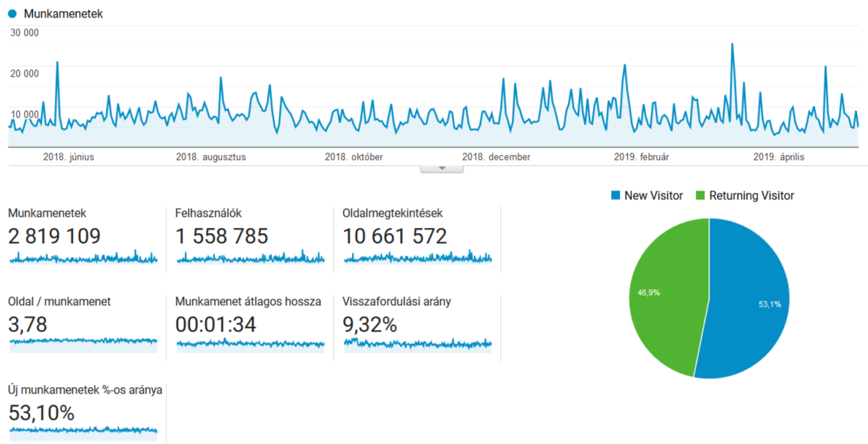
Task: Click the 2018. december axis label
Action: click(x=496, y=156)
